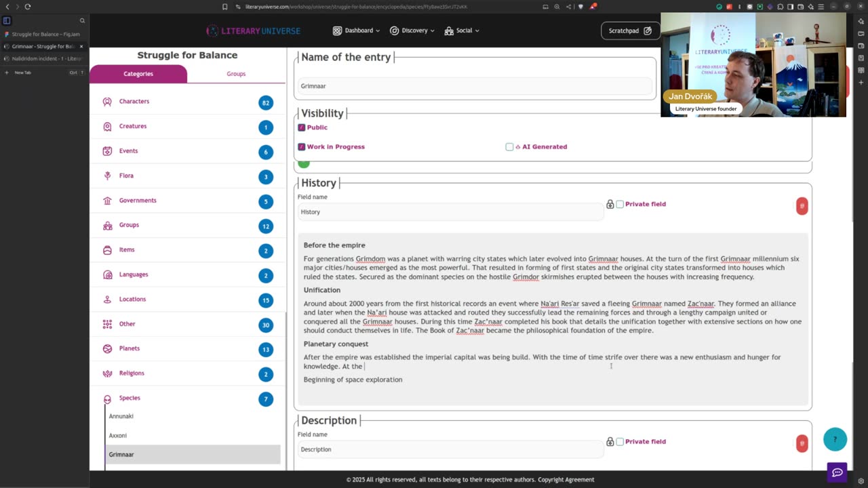Delete the Description field with red trash button

pos(802,444)
